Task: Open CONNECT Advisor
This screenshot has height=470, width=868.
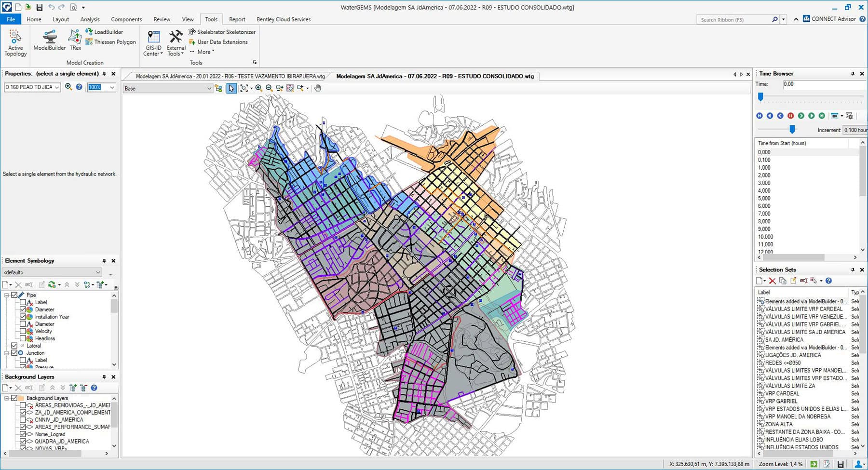Action: pos(829,19)
